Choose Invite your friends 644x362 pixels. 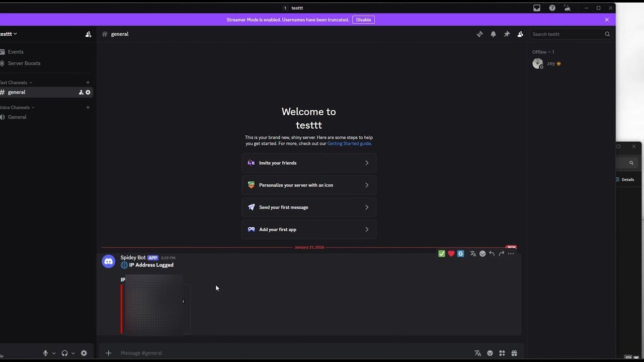pyautogui.click(x=309, y=163)
